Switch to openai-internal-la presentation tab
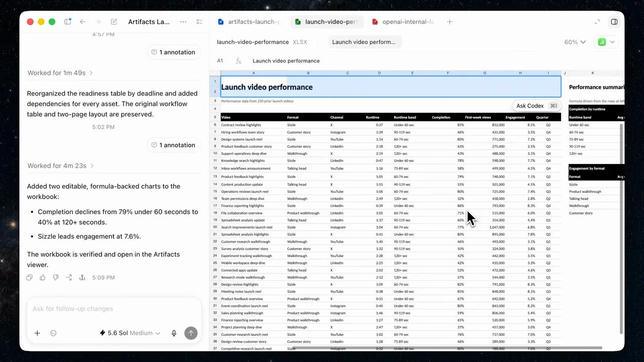The image size is (644, 362). [x=402, y=22]
